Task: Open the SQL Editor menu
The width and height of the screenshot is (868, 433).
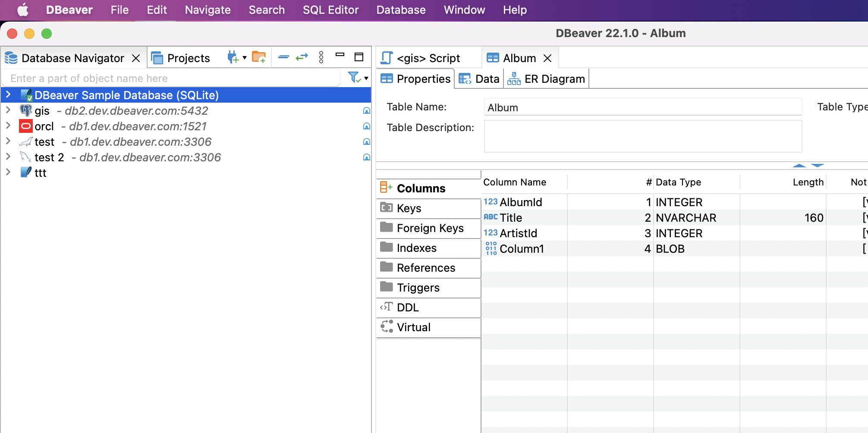Action: (330, 9)
